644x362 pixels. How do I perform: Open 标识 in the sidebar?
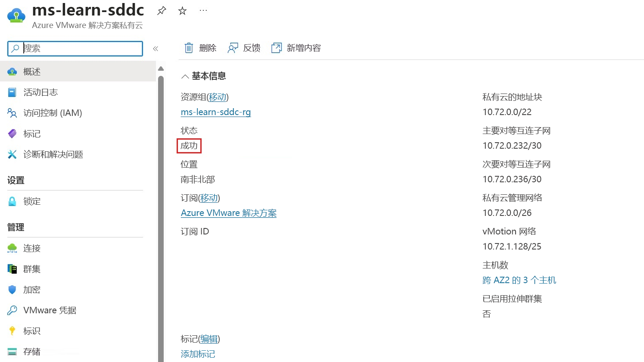click(32, 331)
